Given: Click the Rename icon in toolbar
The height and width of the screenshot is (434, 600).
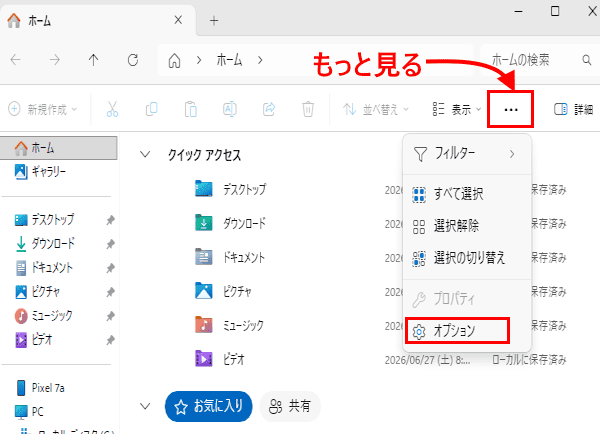Looking at the screenshot, I should (x=230, y=109).
